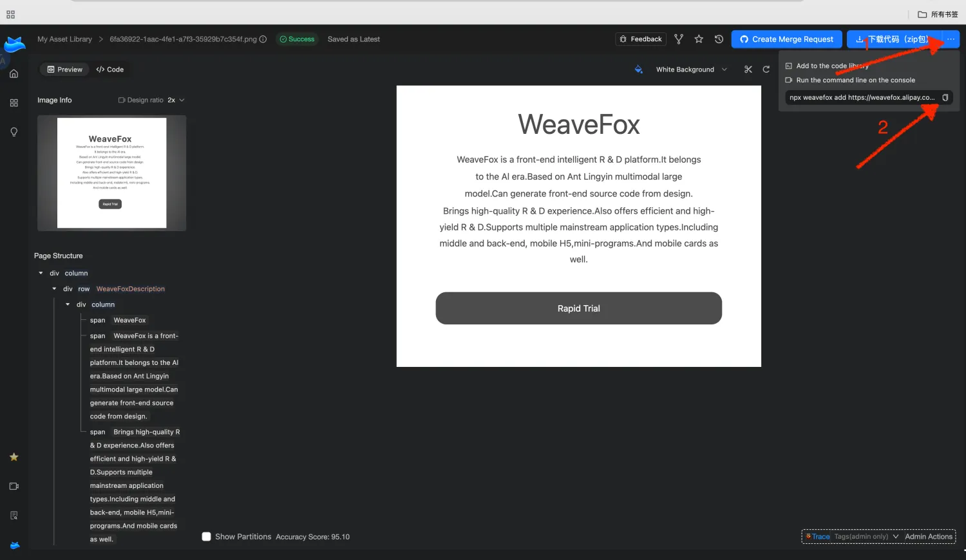The image size is (966, 560).
Task: Collapse the top-level div column node
Action: tap(41, 274)
